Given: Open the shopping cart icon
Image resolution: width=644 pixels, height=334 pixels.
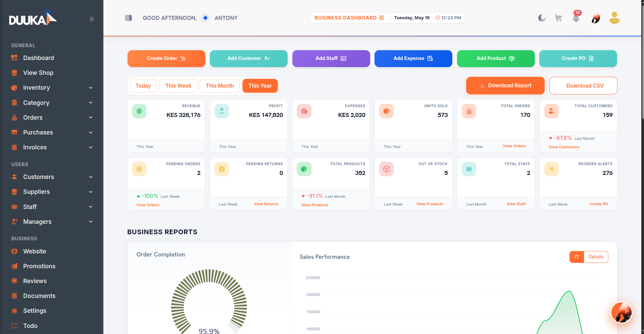Looking at the screenshot, I should 558,18.
